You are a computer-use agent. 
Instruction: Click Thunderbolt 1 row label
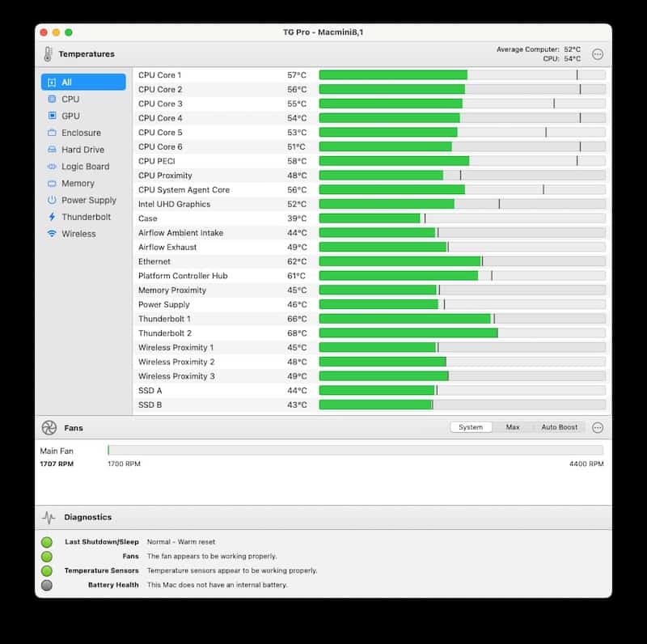[164, 319]
